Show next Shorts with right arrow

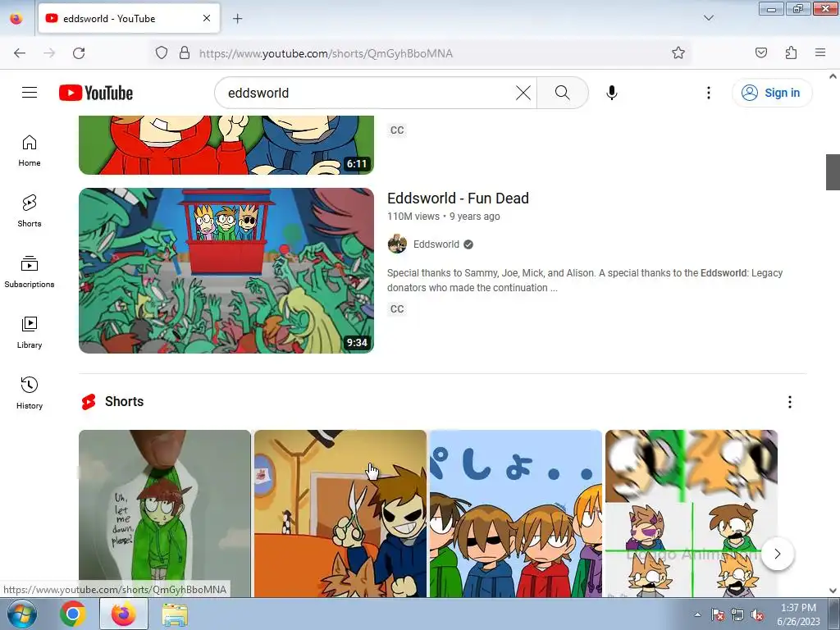pyautogui.click(x=778, y=554)
